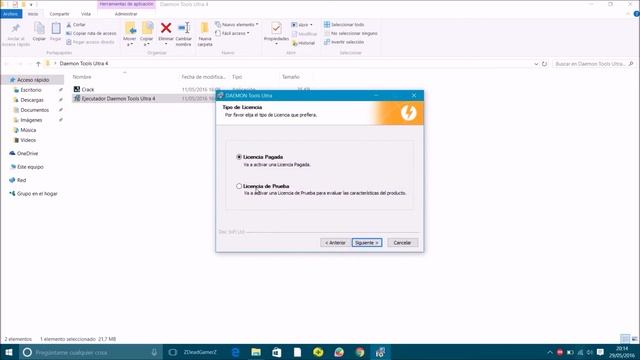Click the Daemon Tools Ultra 4 address path

point(84,64)
